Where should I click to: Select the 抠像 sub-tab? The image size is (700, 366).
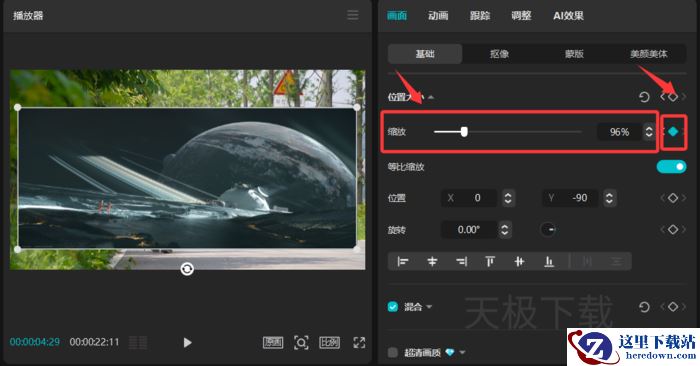(x=499, y=54)
